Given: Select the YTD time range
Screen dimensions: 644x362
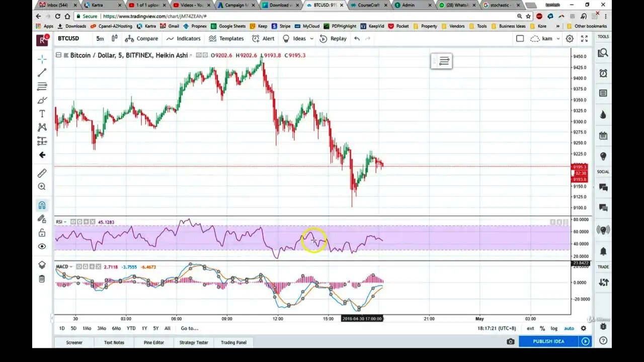Looking at the screenshot, I should click(x=131, y=328).
